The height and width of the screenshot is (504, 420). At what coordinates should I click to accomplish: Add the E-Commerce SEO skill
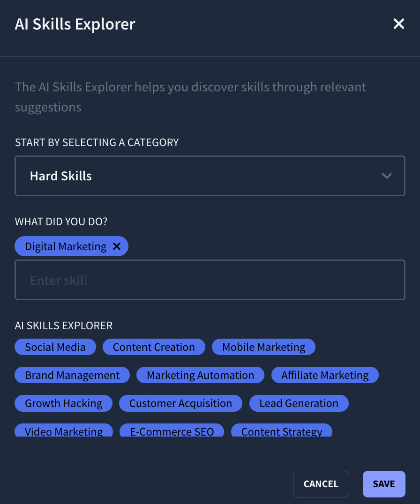tap(172, 431)
